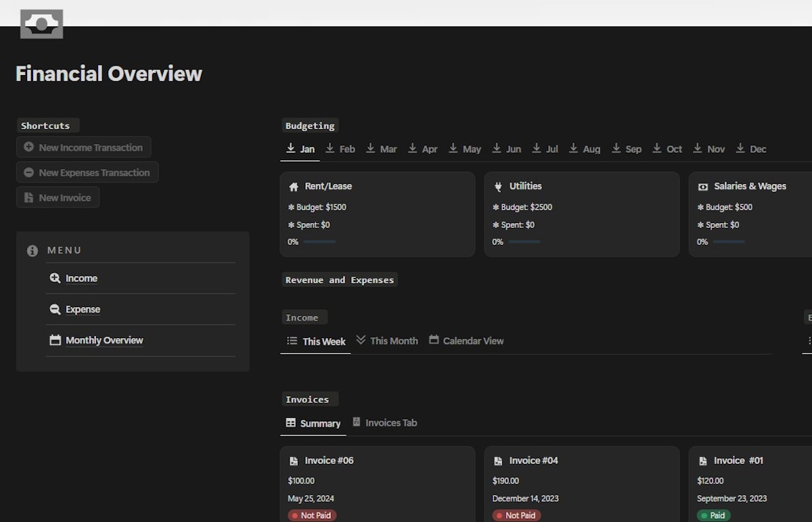Open the Sep budgeting tab
This screenshot has height=522, width=812.
pyautogui.click(x=627, y=149)
